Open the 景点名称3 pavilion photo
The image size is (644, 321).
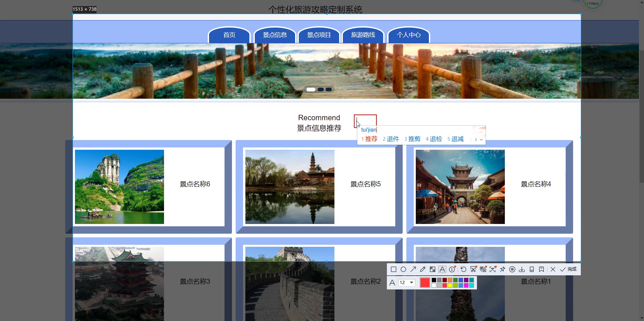[x=119, y=284]
